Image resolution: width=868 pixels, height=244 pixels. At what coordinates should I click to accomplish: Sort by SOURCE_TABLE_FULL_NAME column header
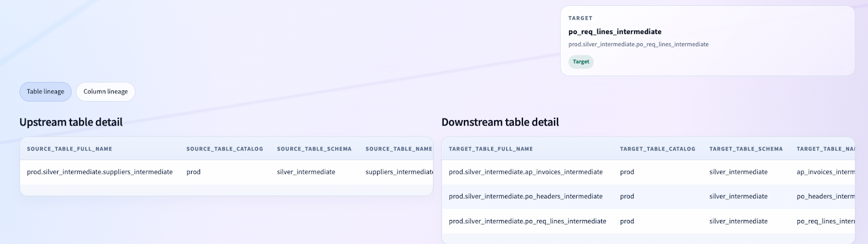[x=69, y=149]
